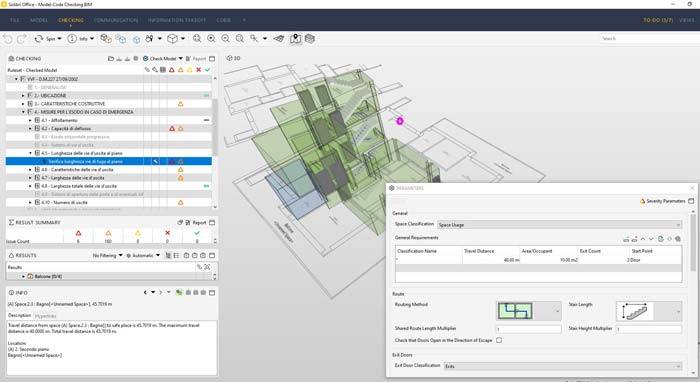The width and height of the screenshot is (700, 382).
Task: Click the Redo arrow in the toolbar
Action: (x=22, y=39)
